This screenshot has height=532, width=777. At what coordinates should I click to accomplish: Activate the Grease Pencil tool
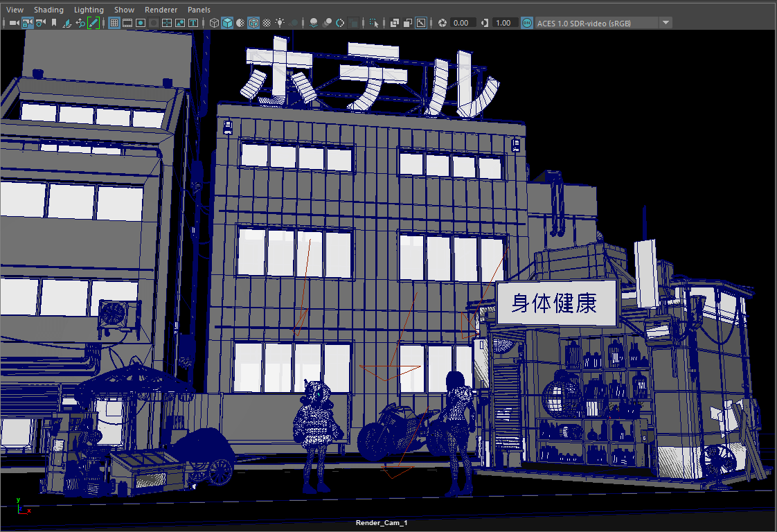pyautogui.click(x=93, y=23)
